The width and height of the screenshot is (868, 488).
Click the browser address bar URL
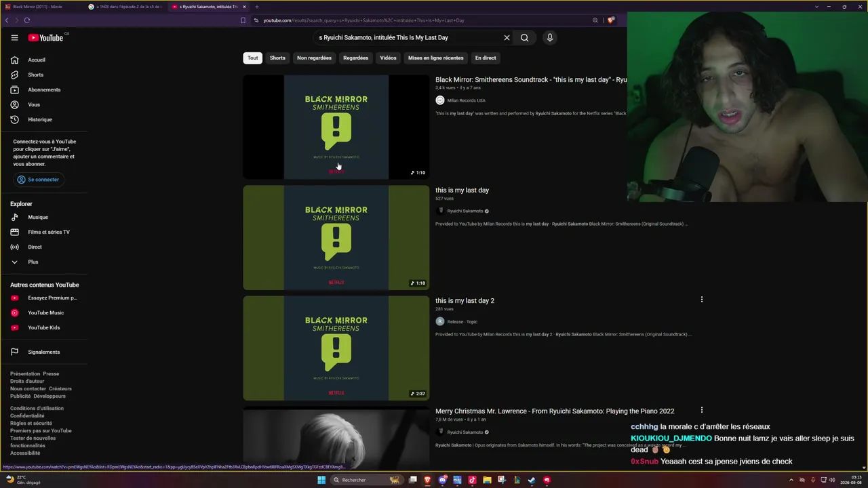click(x=363, y=20)
